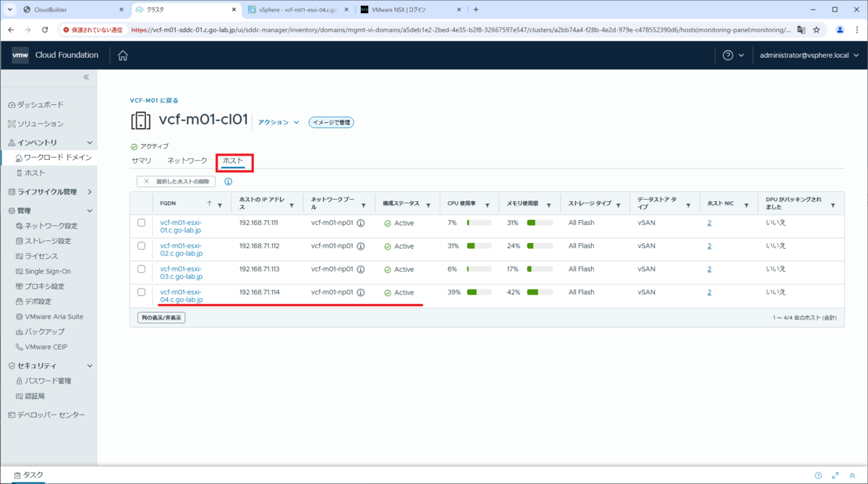The image size is (868, 484).
Task: Switch to vSphere esxi-04 browser tab
Action: pos(297,9)
